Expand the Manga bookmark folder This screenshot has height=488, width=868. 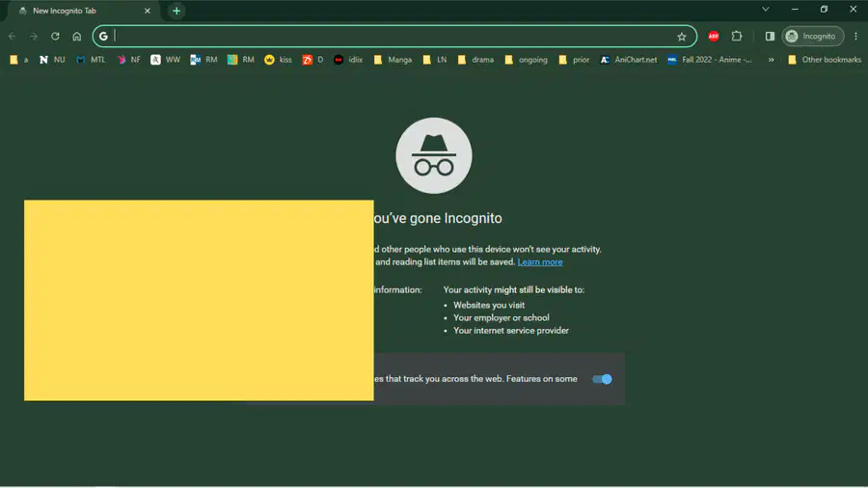393,60
